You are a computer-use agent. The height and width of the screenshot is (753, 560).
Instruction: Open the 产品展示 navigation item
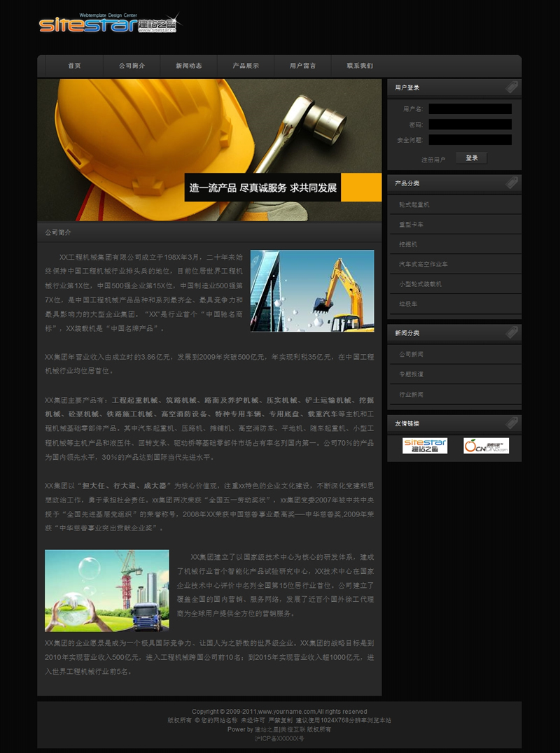click(x=246, y=66)
